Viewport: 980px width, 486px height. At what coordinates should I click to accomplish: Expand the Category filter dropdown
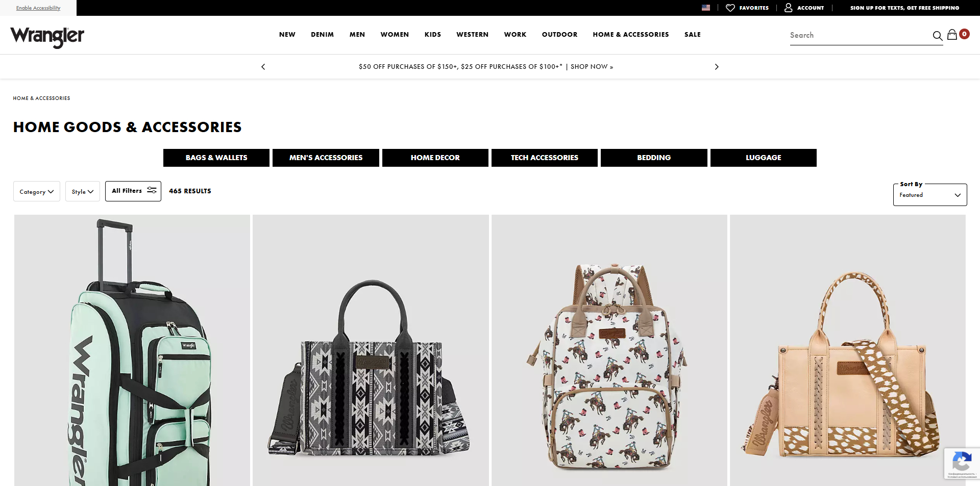pyautogui.click(x=37, y=191)
